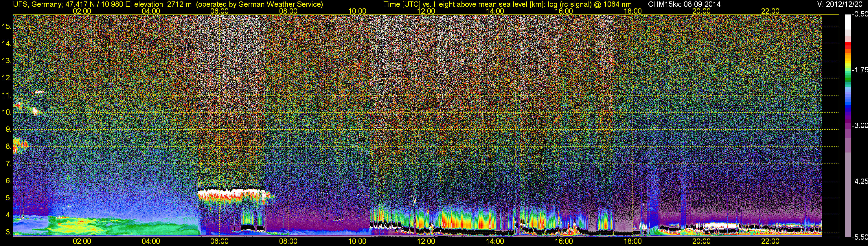Click the '14:00' label on the bottom time axis
This screenshot has width=868, height=246.
click(x=495, y=241)
